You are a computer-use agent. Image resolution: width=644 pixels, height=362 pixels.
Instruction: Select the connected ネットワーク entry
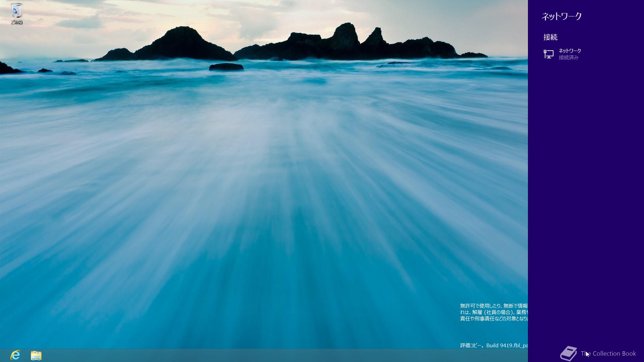(586, 54)
